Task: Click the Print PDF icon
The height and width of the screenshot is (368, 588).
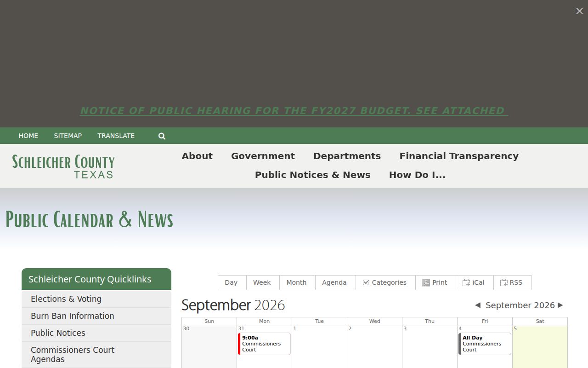Action: 426,282
